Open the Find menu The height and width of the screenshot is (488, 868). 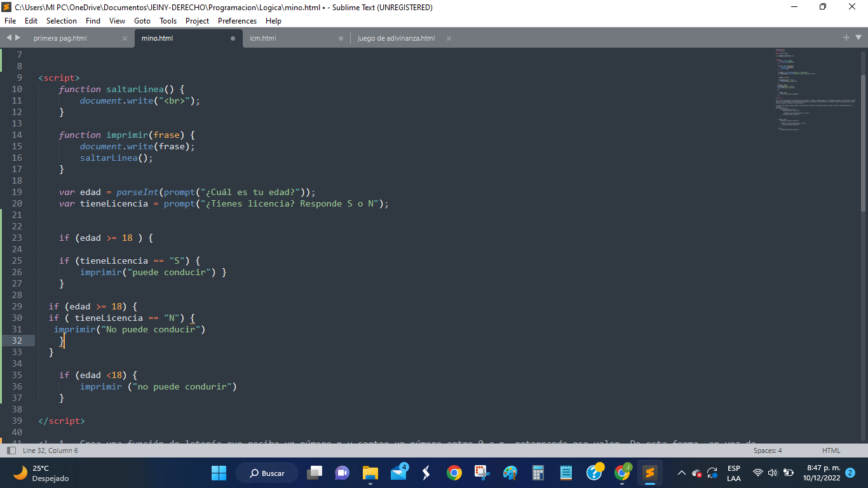(93, 21)
